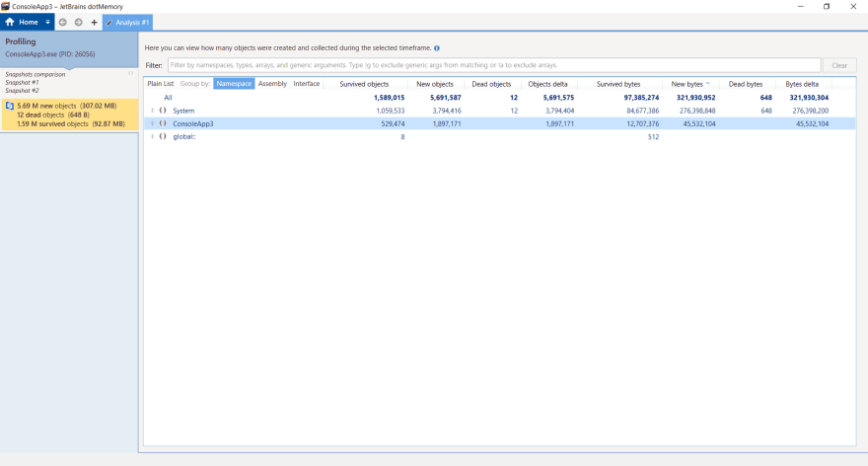Click the small icon beside Snapshots comparison
This screenshot has height=466, width=868.
tap(130, 73)
